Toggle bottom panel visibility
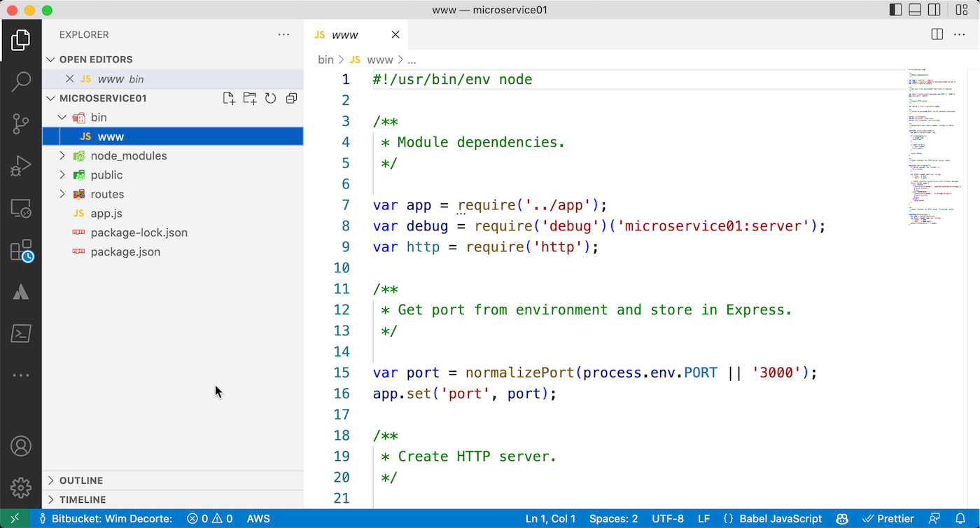Viewport: 980px width, 528px height. point(915,10)
